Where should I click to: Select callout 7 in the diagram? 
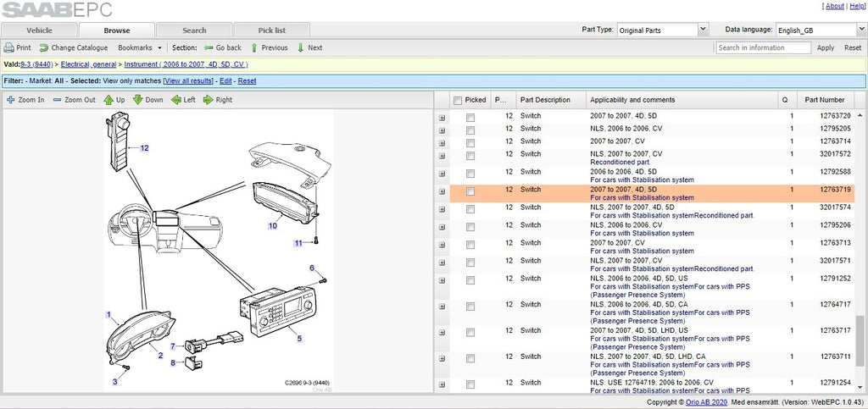pyautogui.click(x=173, y=346)
